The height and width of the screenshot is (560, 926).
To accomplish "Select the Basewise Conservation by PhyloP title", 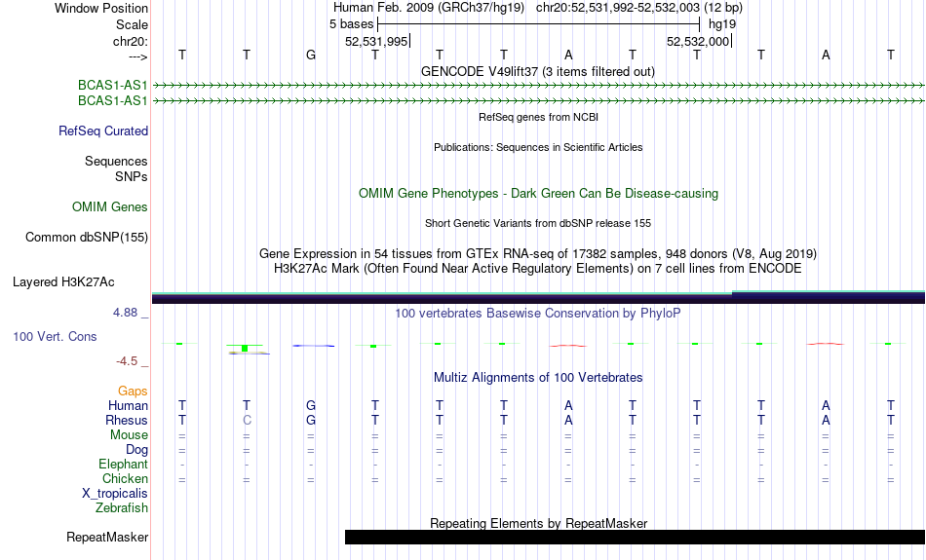I will (538, 313).
